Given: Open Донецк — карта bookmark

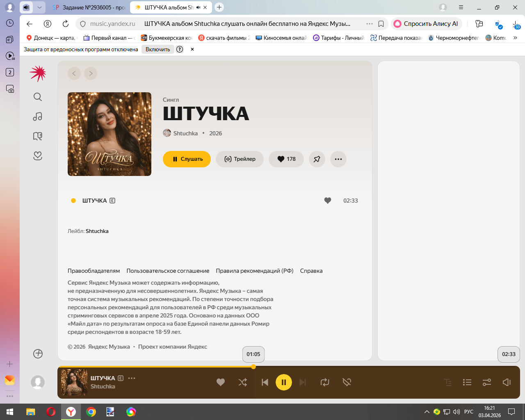Looking at the screenshot, I should coord(51,38).
